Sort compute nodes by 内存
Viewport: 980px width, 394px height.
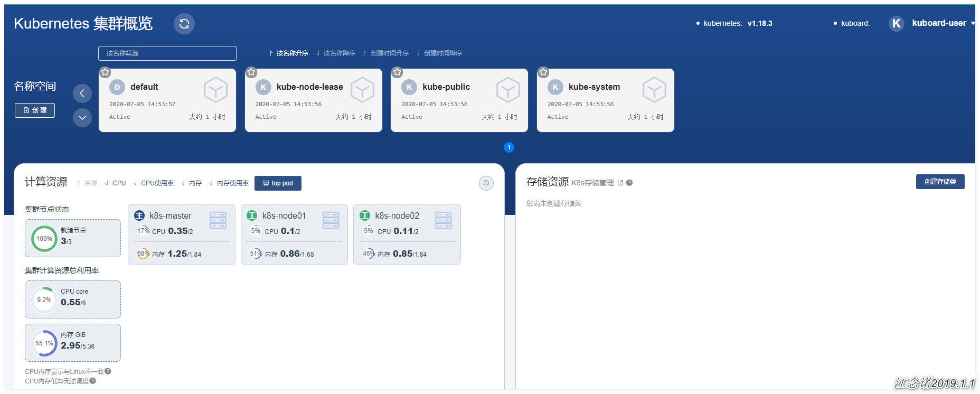[x=192, y=183]
